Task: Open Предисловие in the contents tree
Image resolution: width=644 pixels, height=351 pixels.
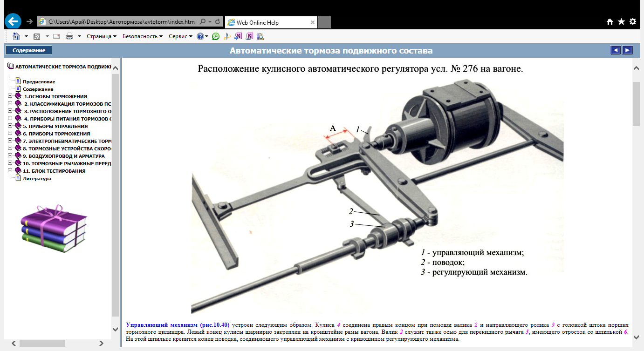Action: coord(39,81)
